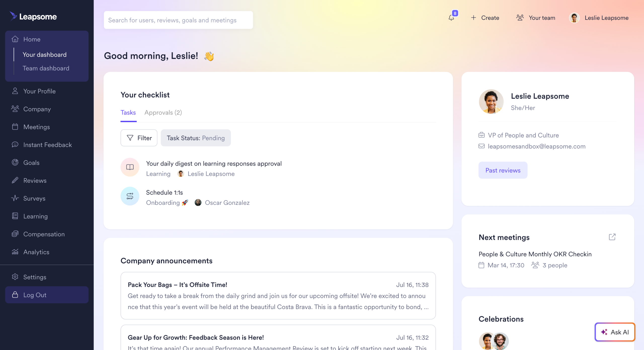The width and height of the screenshot is (644, 350).
Task: Click the Filter button
Action: click(x=139, y=138)
